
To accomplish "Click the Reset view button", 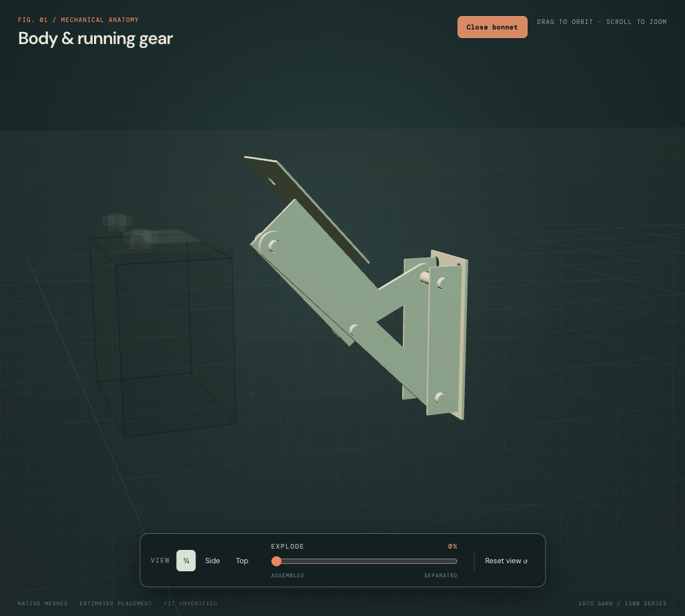I will [506, 561].
